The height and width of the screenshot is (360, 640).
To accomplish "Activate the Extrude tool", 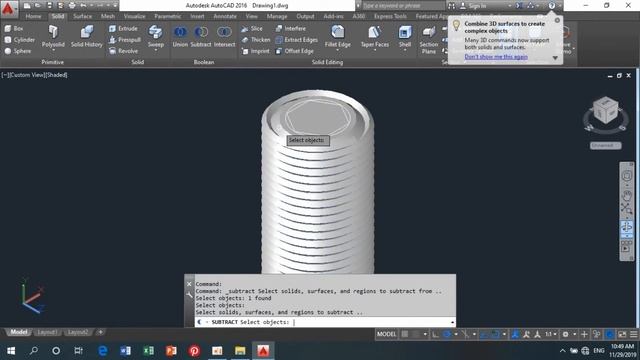I will [123, 29].
